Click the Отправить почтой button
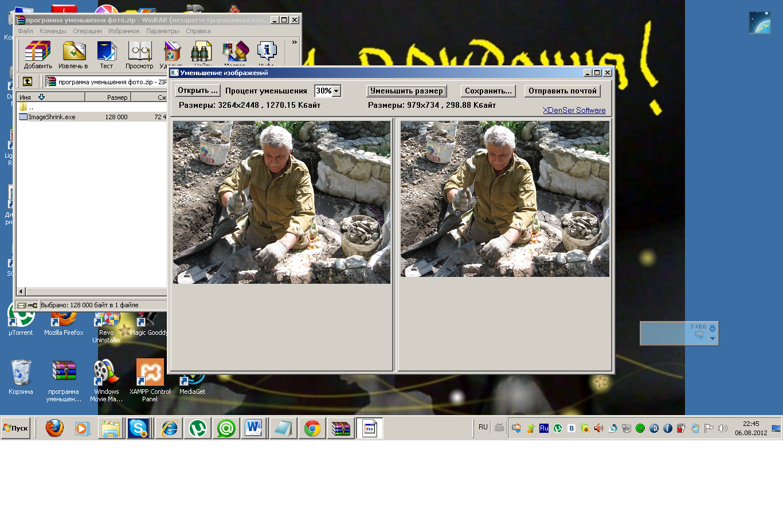This screenshot has width=783, height=532. point(562,91)
